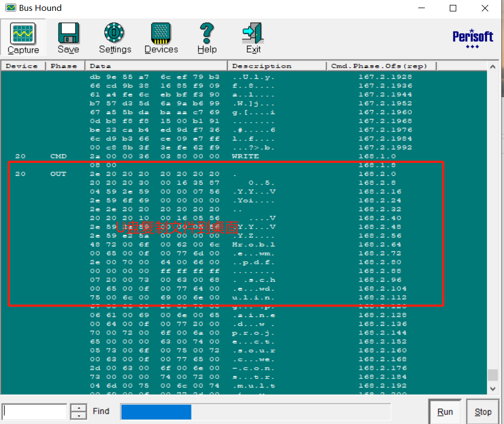Click offset 168.2.0 entry
Image resolution: width=504 pixels, height=424 pixels.
[377, 174]
